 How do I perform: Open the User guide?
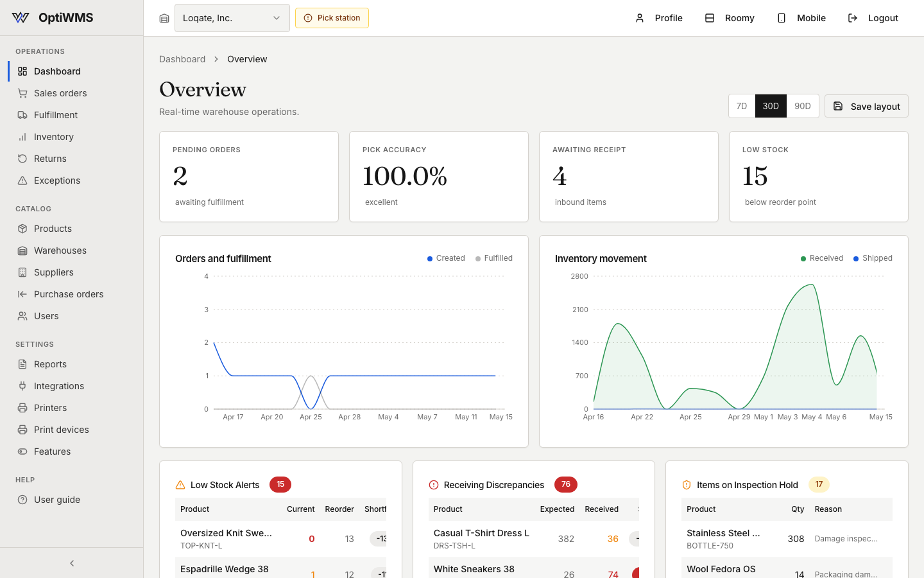point(72,500)
